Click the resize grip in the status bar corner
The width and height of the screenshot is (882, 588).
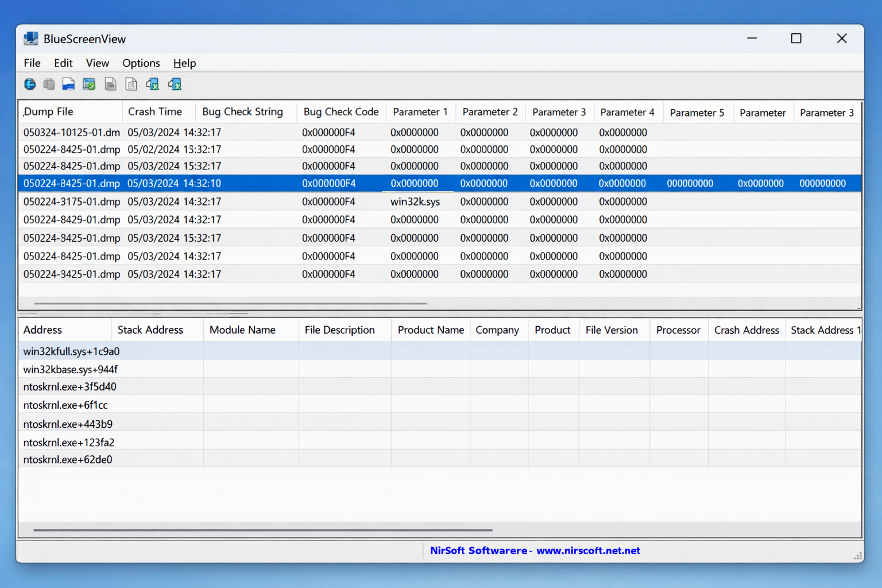click(858, 556)
